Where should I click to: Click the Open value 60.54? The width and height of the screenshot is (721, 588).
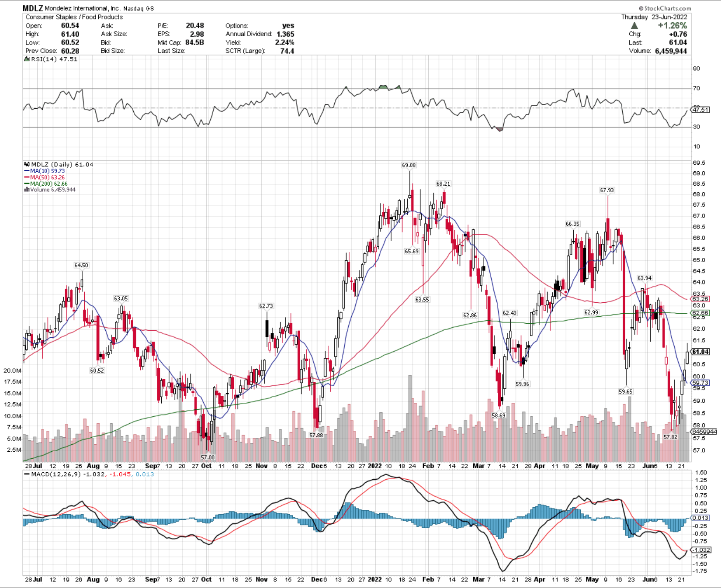pyautogui.click(x=70, y=25)
